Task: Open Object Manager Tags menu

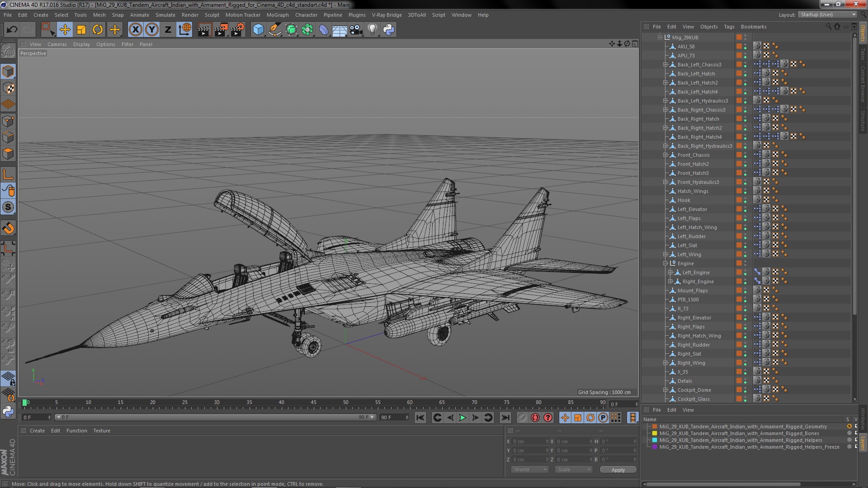Action: tap(729, 27)
